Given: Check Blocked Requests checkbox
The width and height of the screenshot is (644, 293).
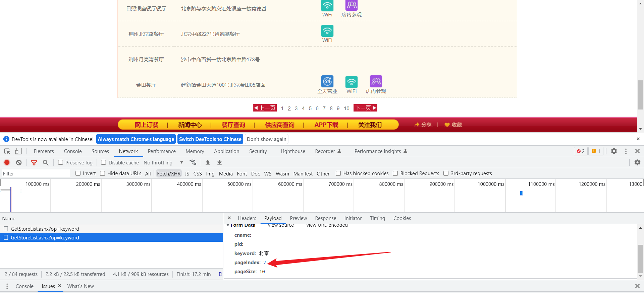Looking at the screenshot, I should (x=395, y=173).
